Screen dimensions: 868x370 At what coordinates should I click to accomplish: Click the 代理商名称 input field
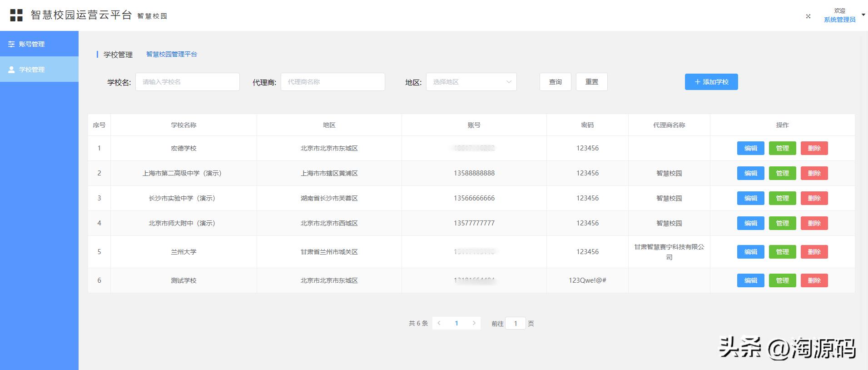[332, 82]
